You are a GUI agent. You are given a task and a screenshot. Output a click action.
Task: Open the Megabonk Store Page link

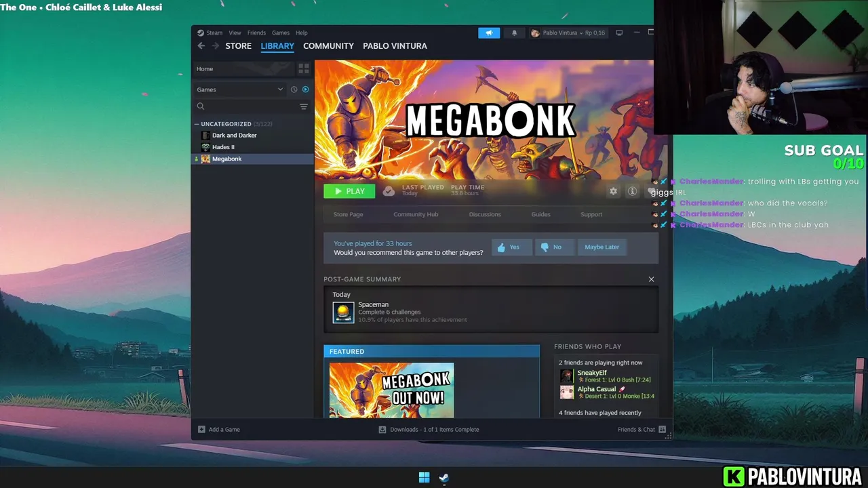(348, 214)
